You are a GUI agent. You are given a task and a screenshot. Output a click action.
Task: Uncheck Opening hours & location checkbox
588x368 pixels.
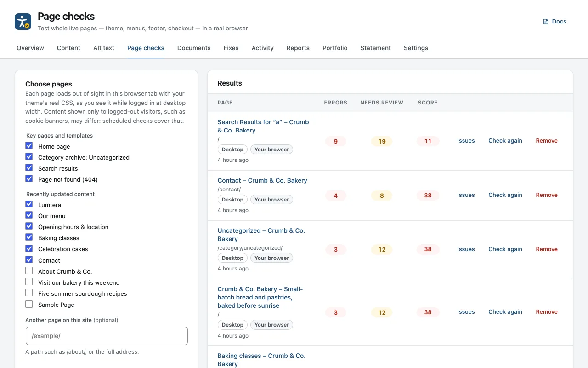29,226
